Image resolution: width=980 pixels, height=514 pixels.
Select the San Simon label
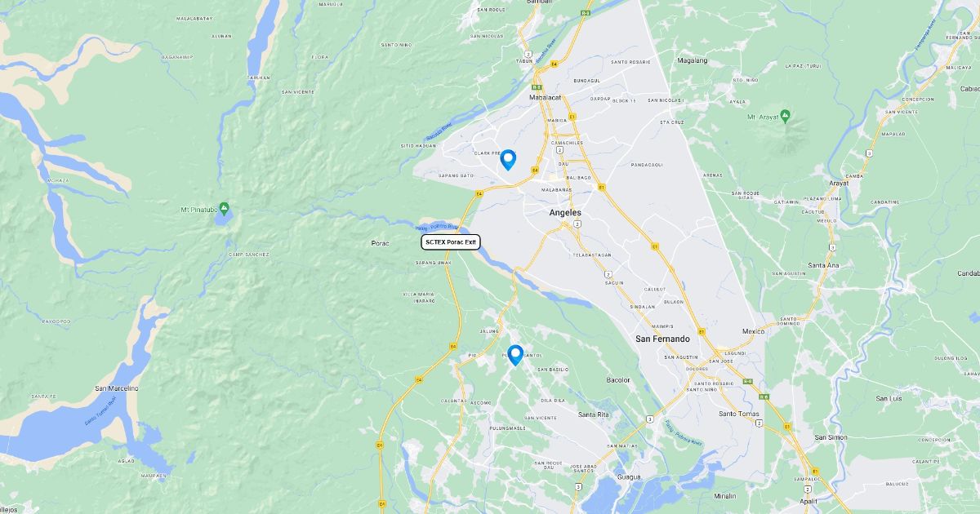(x=831, y=437)
